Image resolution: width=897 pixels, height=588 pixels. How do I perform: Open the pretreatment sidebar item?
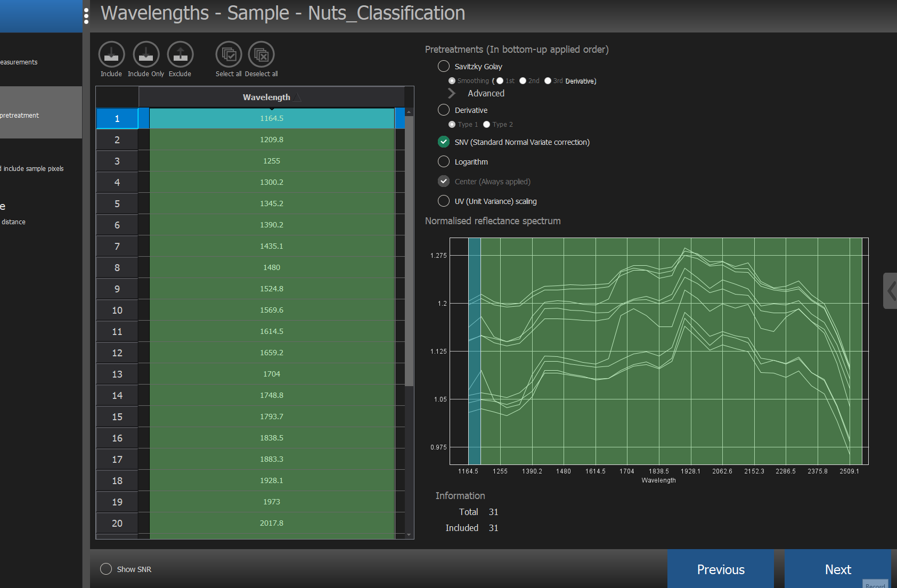pos(20,115)
